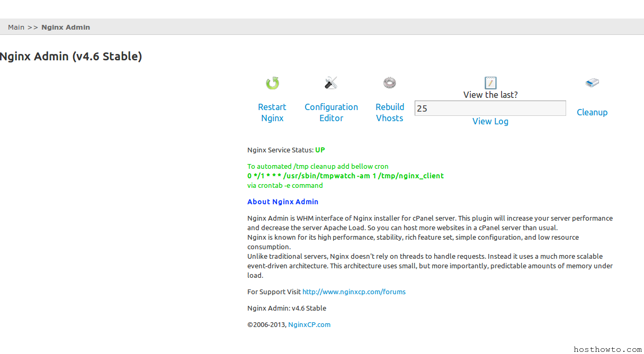Click the About Nginx Admin heading
644x354 pixels.
(283, 202)
